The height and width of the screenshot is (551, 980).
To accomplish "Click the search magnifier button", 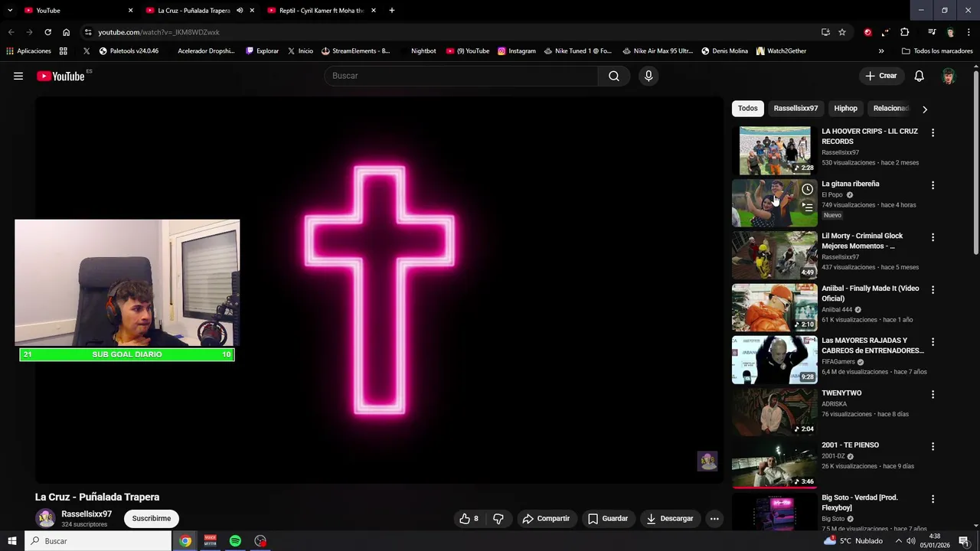I will tap(614, 76).
